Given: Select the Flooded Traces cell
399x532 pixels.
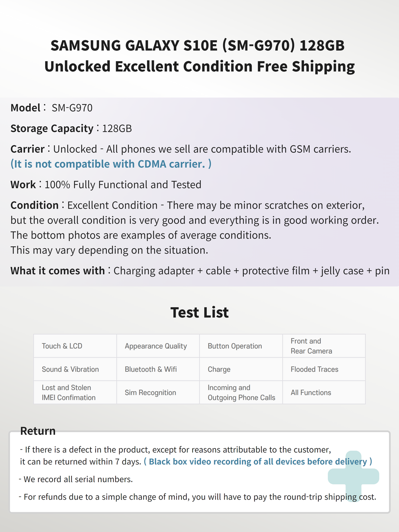Looking at the screenshot, I should (324, 369).
